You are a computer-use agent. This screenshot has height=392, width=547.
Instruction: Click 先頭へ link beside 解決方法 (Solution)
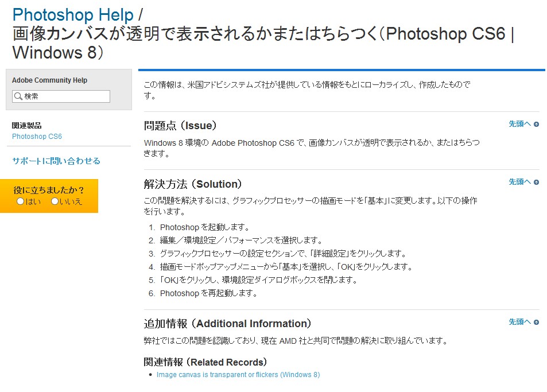pyautogui.click(x=519, y=182)
